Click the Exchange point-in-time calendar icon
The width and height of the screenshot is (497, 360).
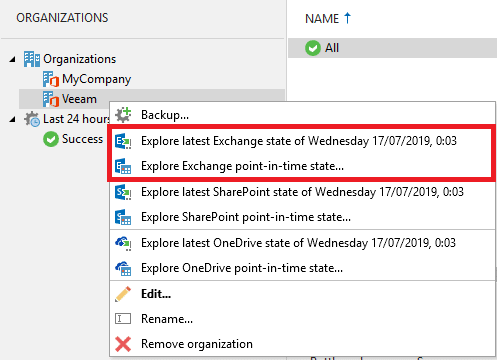click(x=123, y=166)
